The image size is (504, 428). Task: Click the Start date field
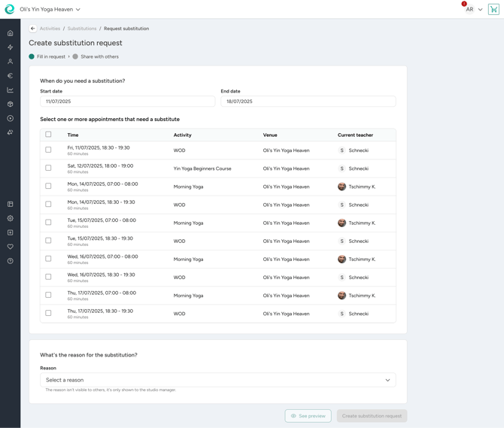coord(127,102)
